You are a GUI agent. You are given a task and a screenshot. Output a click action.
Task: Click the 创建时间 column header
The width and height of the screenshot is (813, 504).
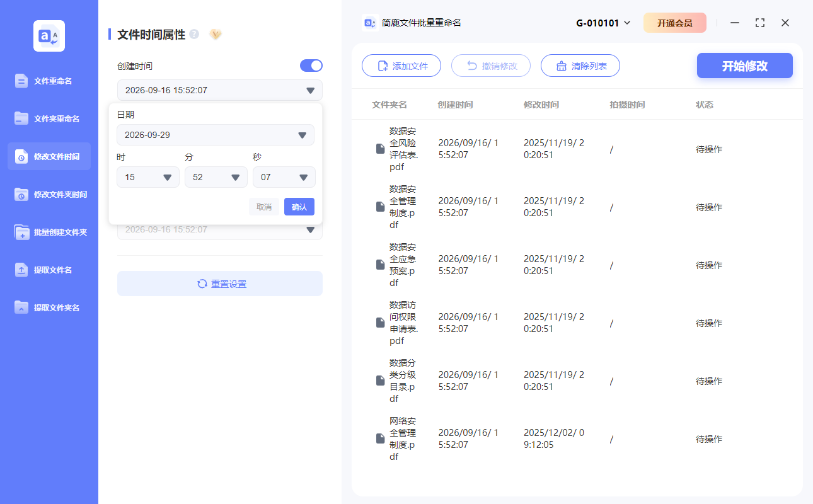455,105
